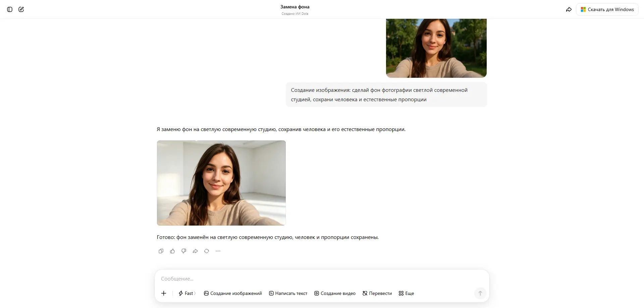
Task: Open the chat title Замена фона
Action: 295,7
